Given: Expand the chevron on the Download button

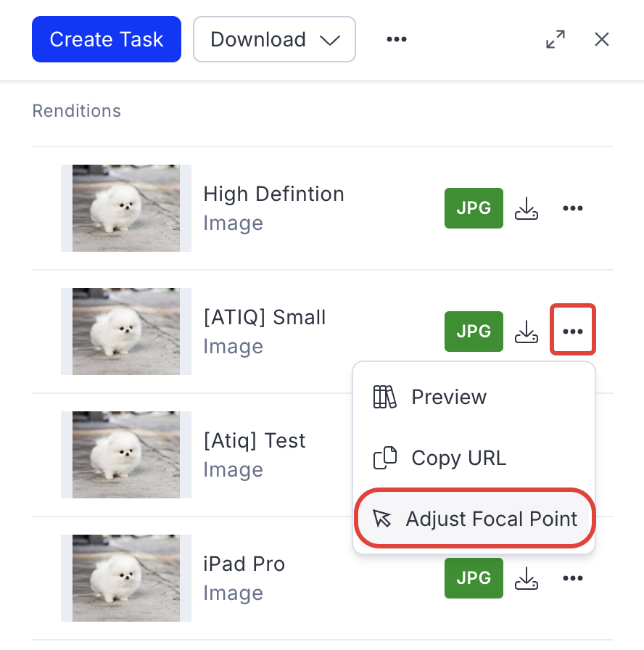Looking at the screenshot, I should [331, 40].
